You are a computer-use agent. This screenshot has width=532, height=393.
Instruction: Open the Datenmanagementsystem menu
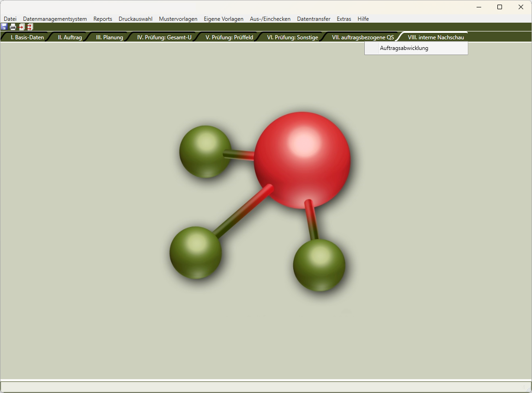click(55, 19)
